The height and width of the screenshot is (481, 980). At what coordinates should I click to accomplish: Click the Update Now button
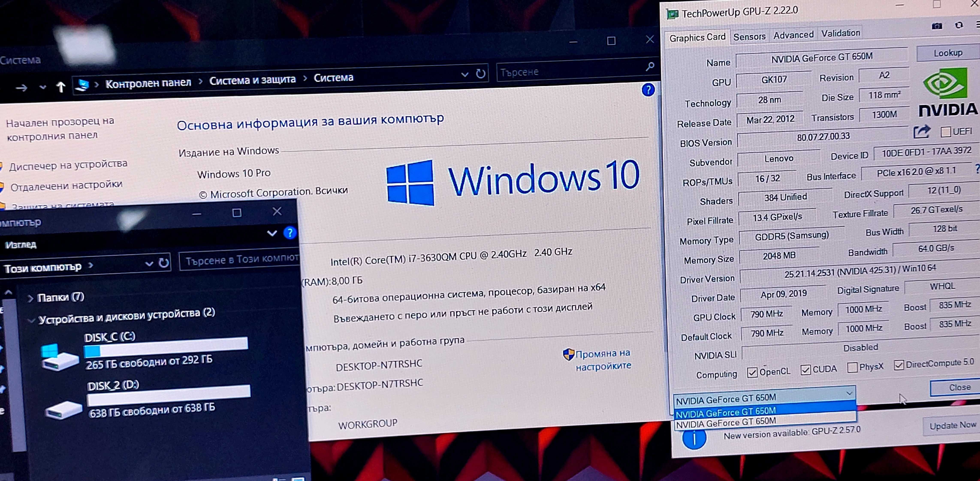952,425
